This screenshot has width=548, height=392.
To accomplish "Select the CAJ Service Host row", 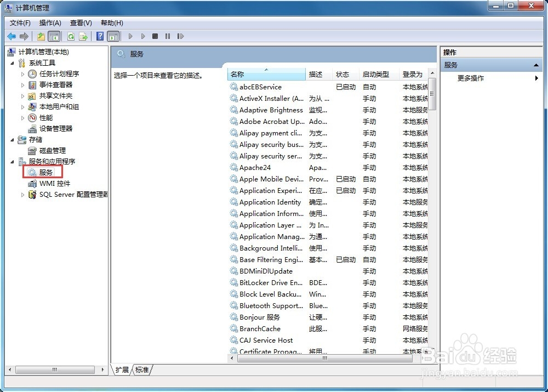I will coord(328,340).
